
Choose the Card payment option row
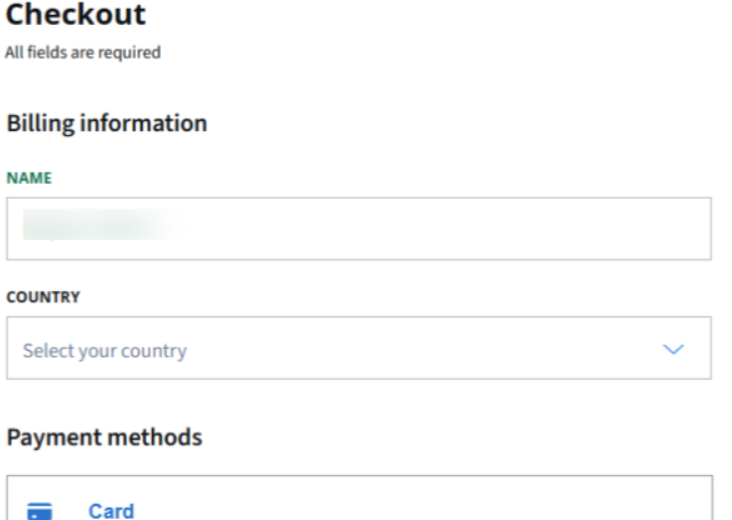coord(358,503)
